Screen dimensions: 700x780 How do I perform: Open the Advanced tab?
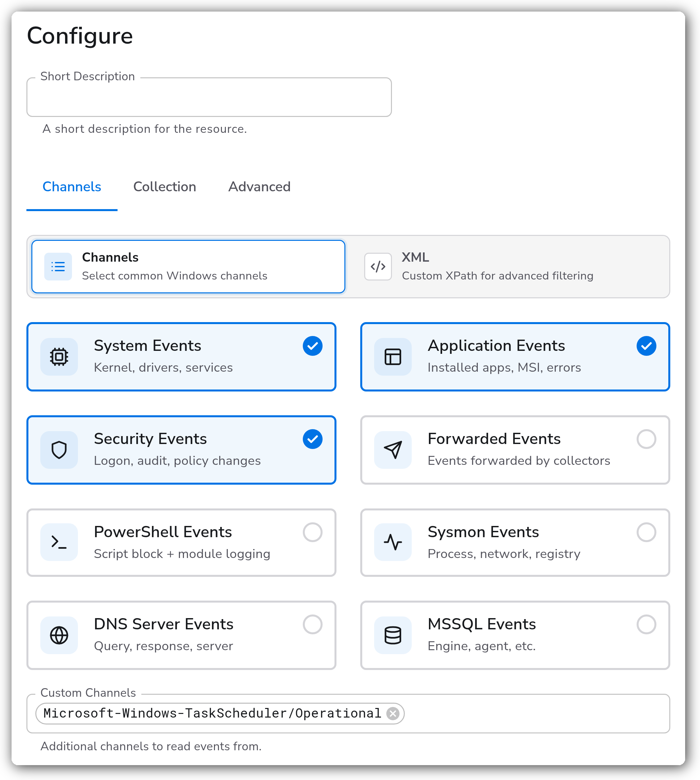259,187
